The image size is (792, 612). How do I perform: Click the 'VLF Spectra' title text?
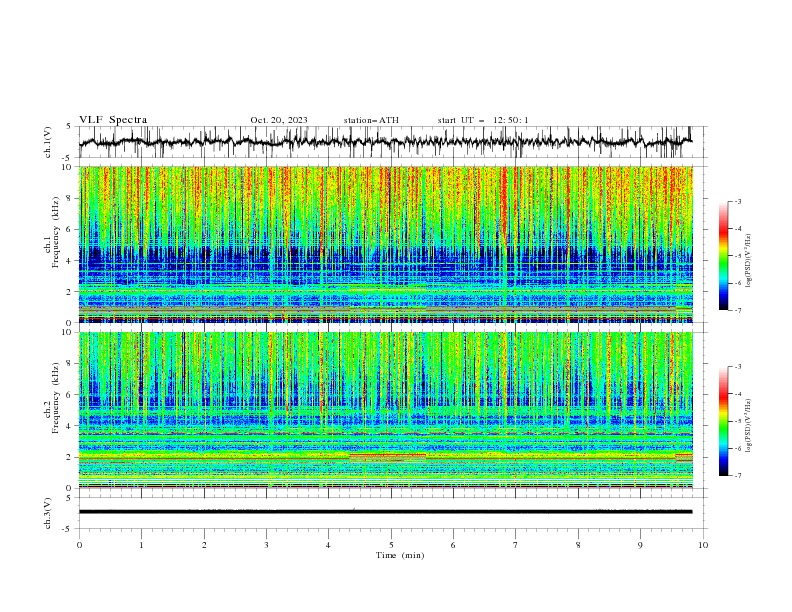pyautogui.click(x=113, y=120)
